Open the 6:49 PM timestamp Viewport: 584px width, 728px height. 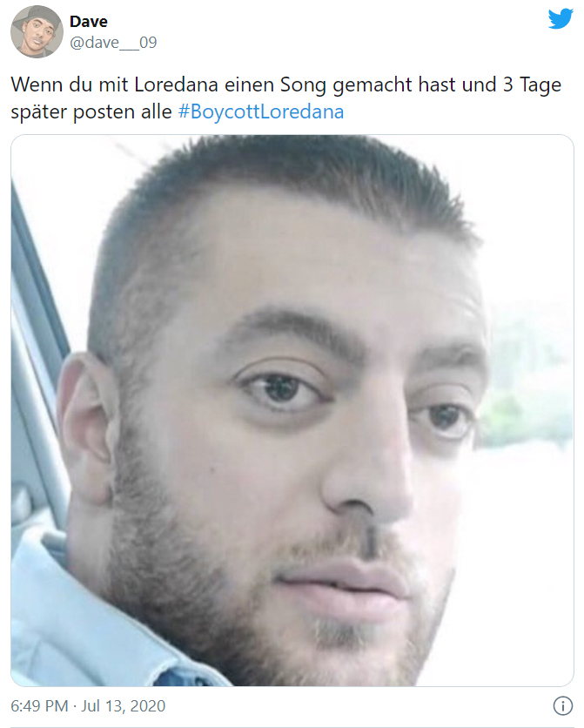(x=39, y=706)
